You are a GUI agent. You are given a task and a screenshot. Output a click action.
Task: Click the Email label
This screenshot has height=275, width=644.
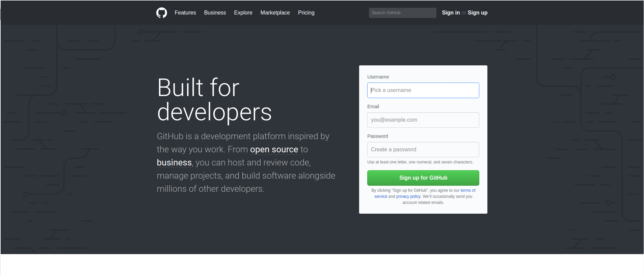point(373,106)
